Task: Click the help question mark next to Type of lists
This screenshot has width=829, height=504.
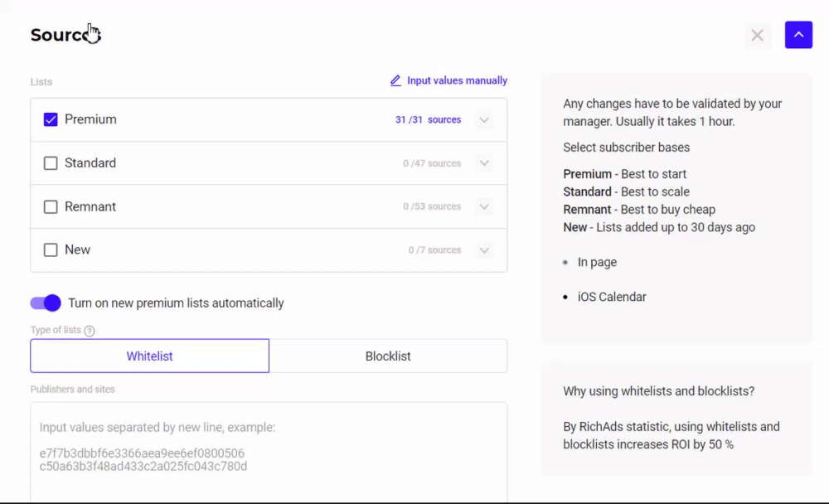Action: pyautogui.click(x=90, y=331)
